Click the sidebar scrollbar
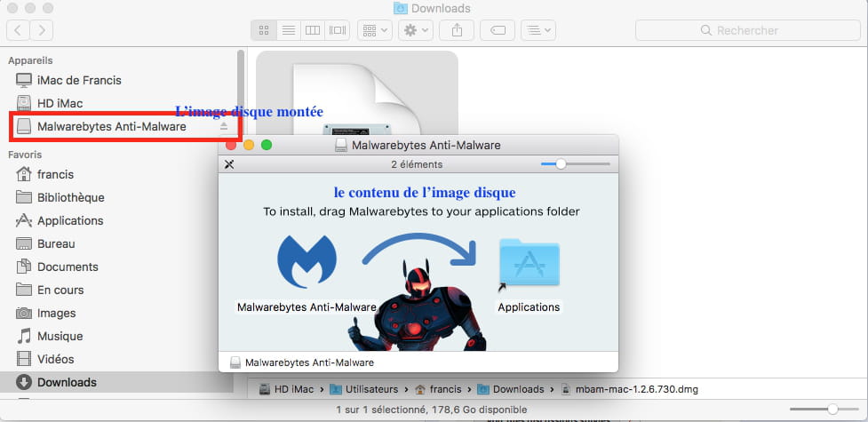The width and height of the screenshot is (868, 422). coord(240,92)
